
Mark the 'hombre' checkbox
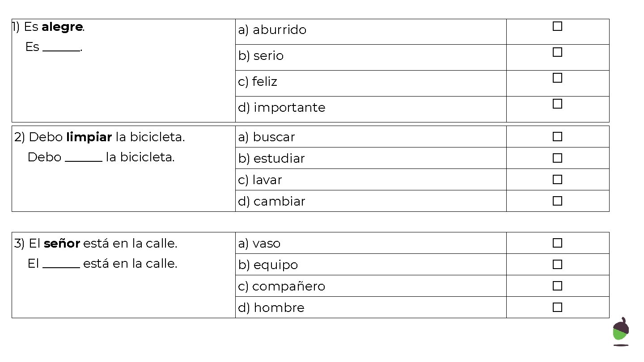click(x=557, y=307)
